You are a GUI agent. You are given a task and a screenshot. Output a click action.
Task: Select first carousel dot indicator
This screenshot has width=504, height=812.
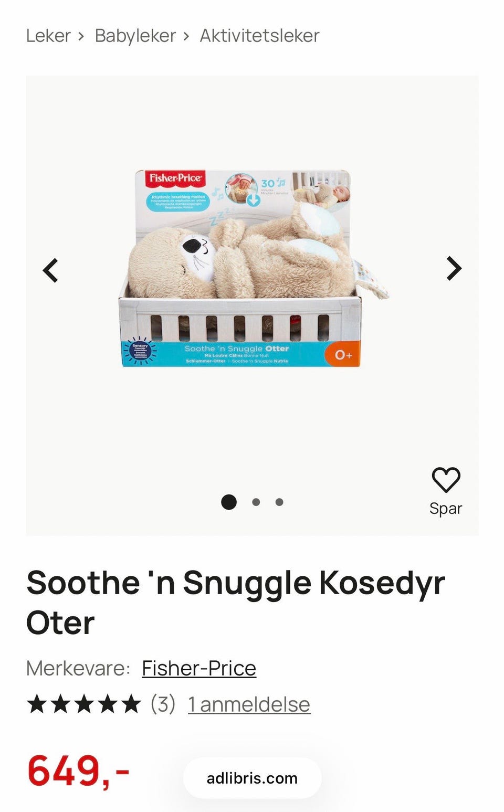(229, 502)
